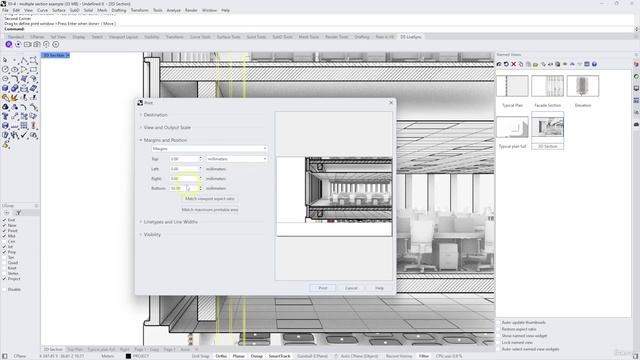
Task: Click the save named view icon in Named Views panel
Action: 499,64
